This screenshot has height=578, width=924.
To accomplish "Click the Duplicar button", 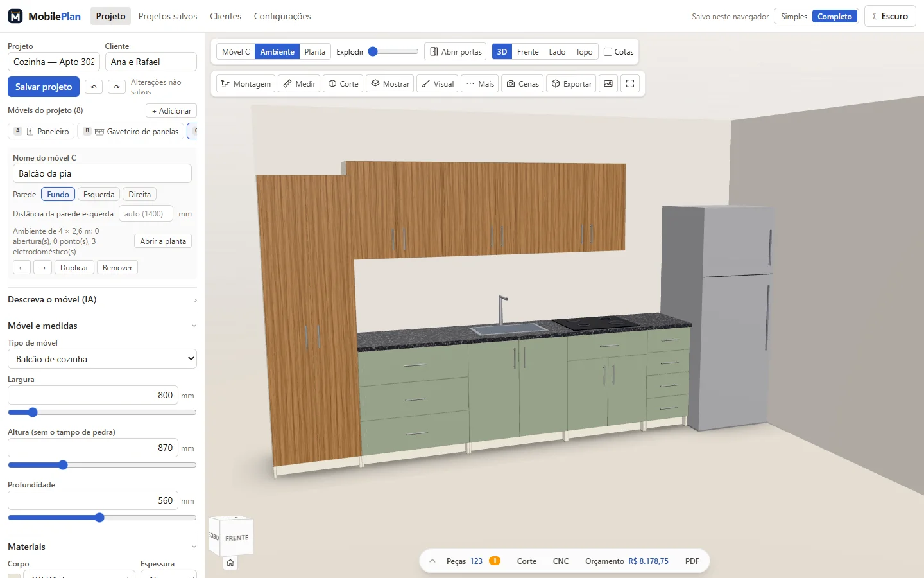I will click(x=74, y=267).
